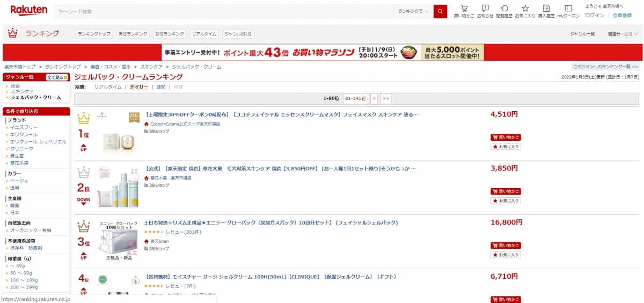Filter by color 透明
The height and width of the screenshot is (303, 644).
[14, 188]
